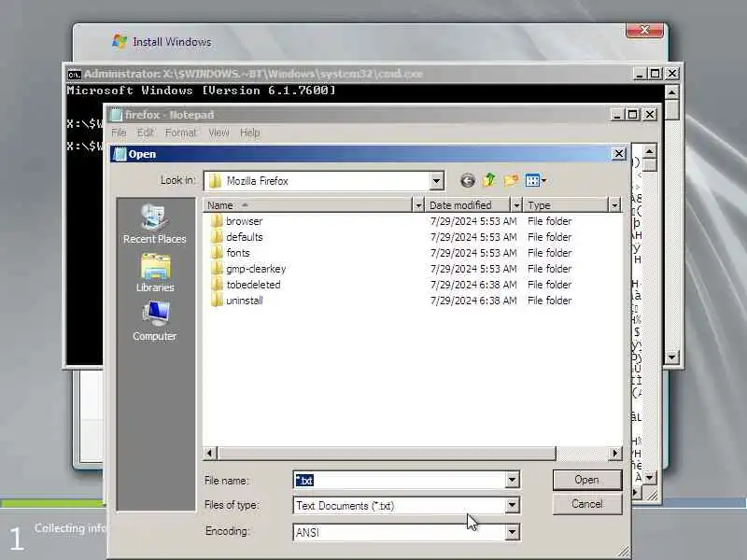Select the uninstall folder icon
Screen dimensions: 747x560
click(x=217, y=300)
